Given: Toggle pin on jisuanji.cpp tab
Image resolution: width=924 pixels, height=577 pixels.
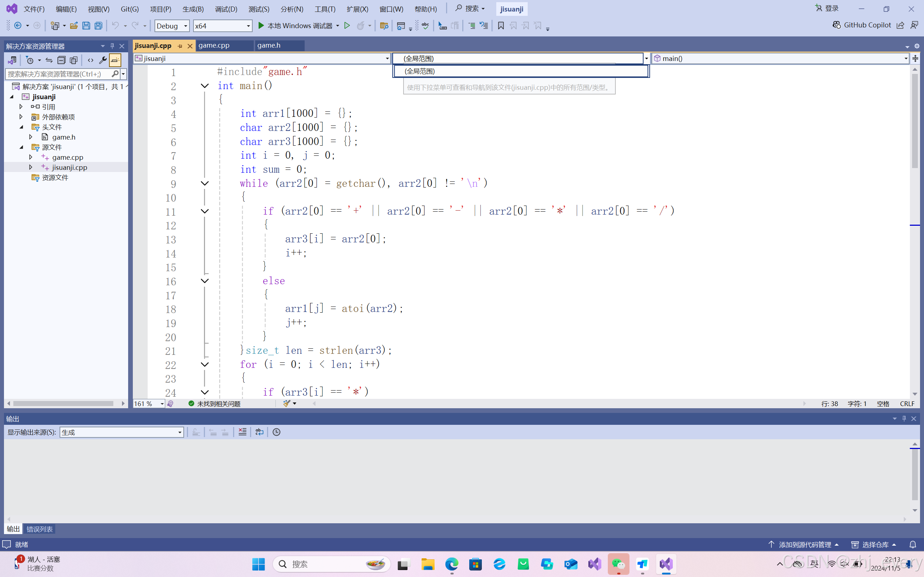Looking at the screenshot, I should click(x=180, y=46).
